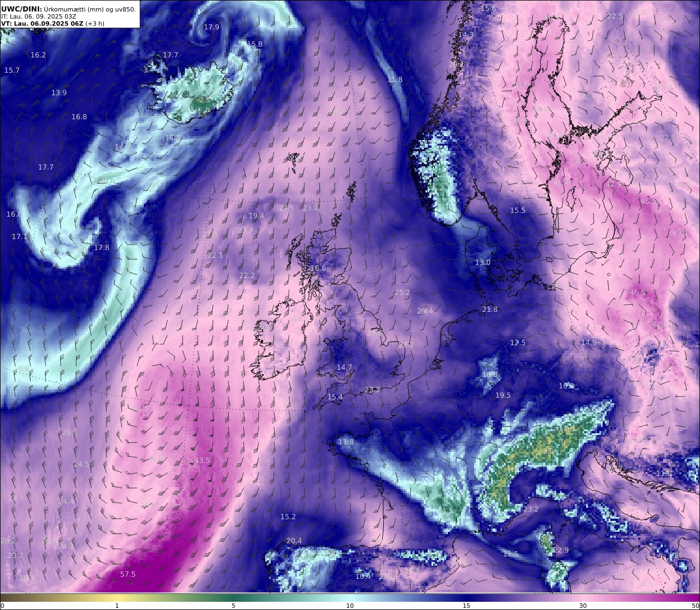Image resolution: width=700 pixels, height=610 pixels.
Task: Click the 26.3 map value
Action: [x=69, y=432]
